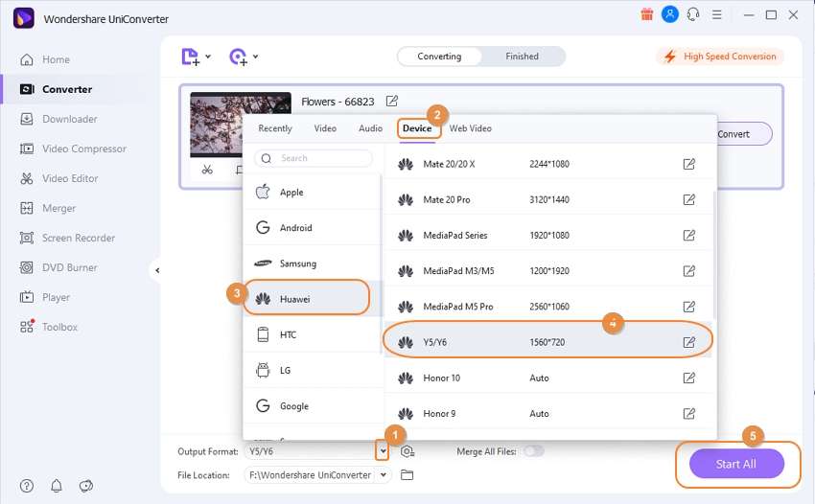Edit the Y5/Y6 preset
The image size is (815, 504).
point(688,342)
